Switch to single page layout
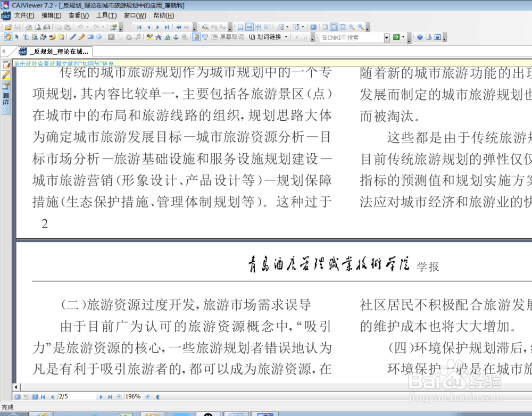Image resolution: width=532 pixels, height=416 pixels. 240,27
